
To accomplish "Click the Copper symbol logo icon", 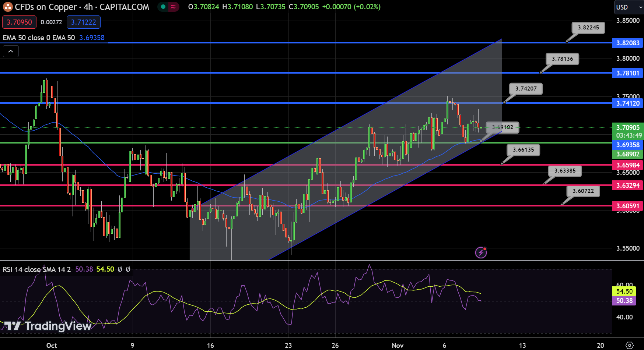I will click(x=8, y=7).
